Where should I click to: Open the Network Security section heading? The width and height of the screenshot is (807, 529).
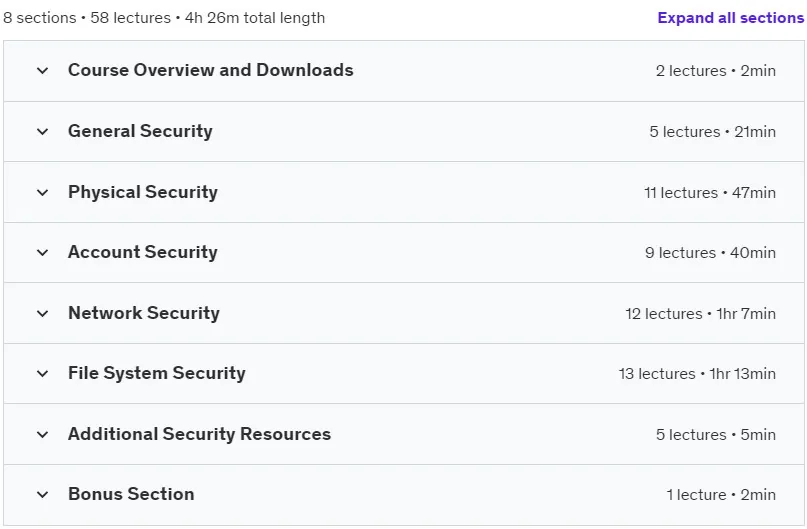[x=144, y=313]
